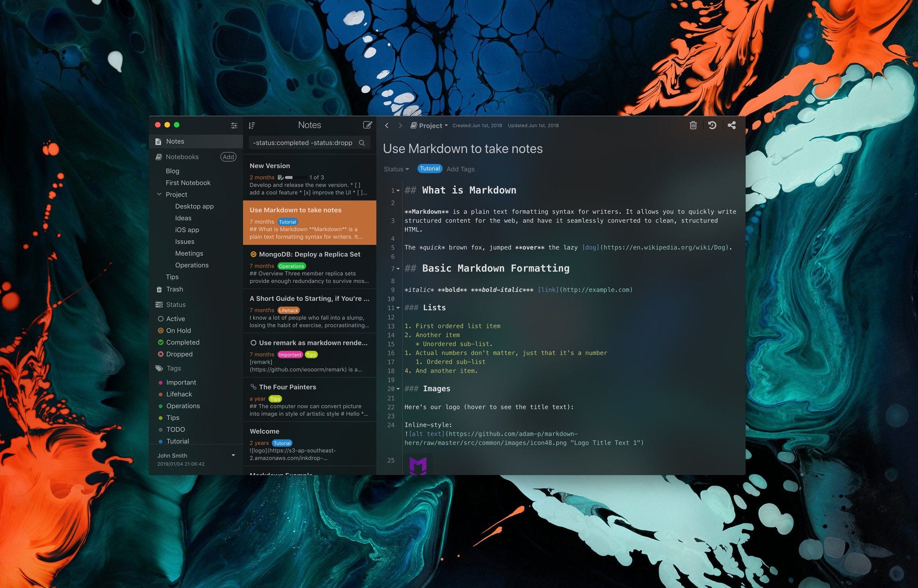Open sidebar preferences sliders icon
Viewport: 918px width, 588px height.
(x=234, y=125)
